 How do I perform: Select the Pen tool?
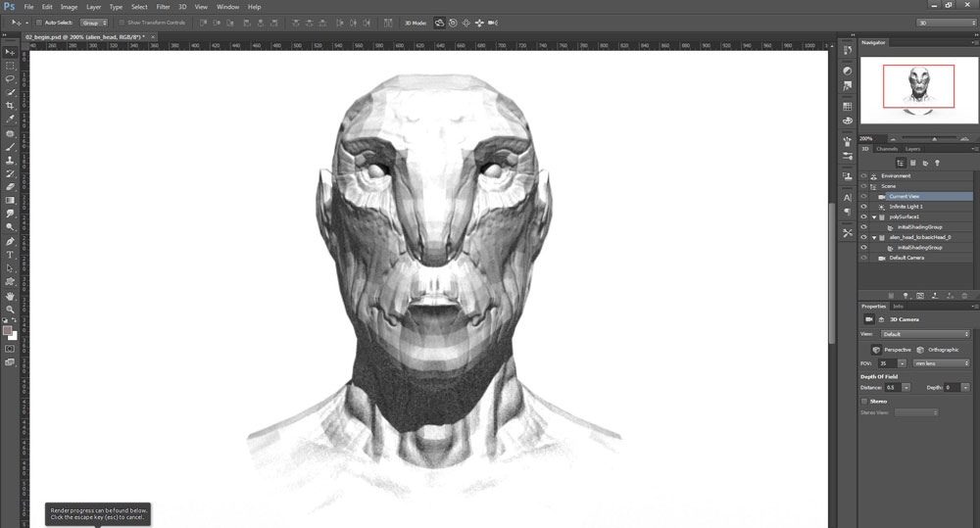(x=10, y=241)
